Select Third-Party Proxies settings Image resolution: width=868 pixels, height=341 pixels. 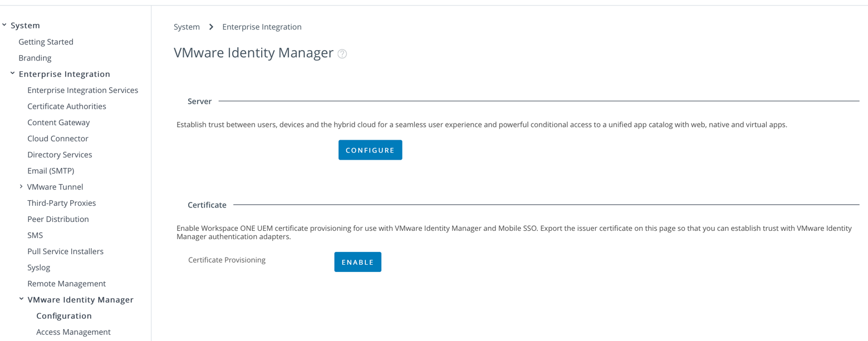coord(62,202)
